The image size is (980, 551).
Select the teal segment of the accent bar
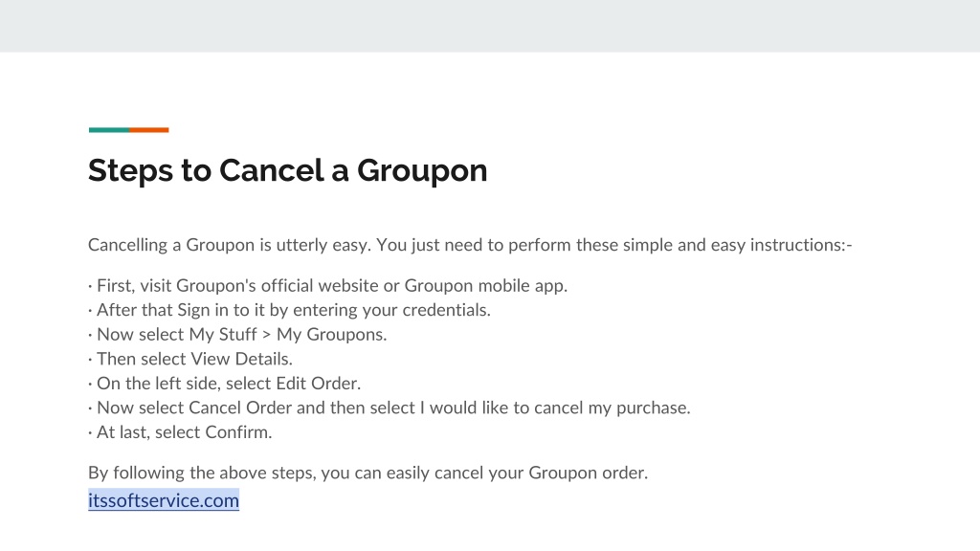tap(109, 130)
